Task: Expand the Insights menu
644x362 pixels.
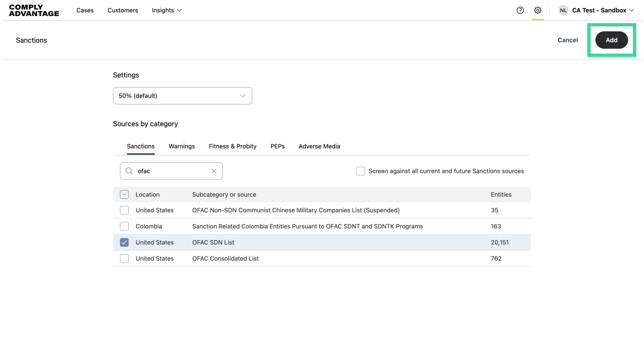Action: click(167, 10)
